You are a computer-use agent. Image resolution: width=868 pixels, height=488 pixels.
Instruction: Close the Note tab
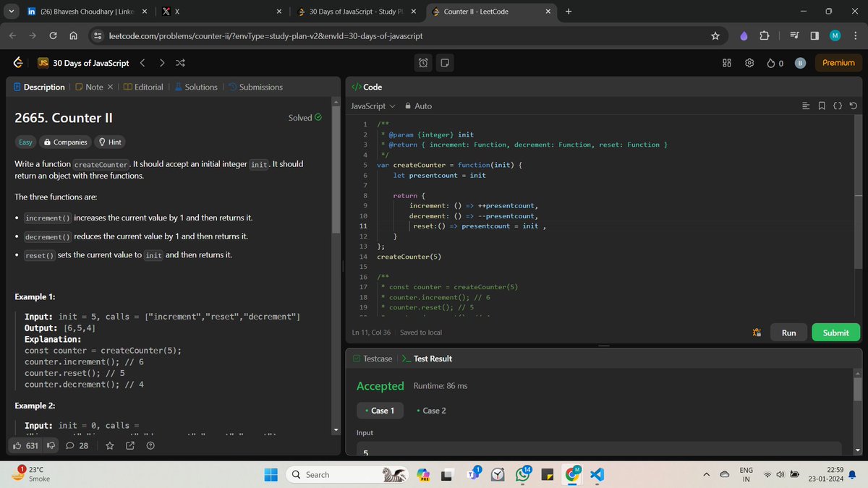pyautogui.click(x=109, y=87)
